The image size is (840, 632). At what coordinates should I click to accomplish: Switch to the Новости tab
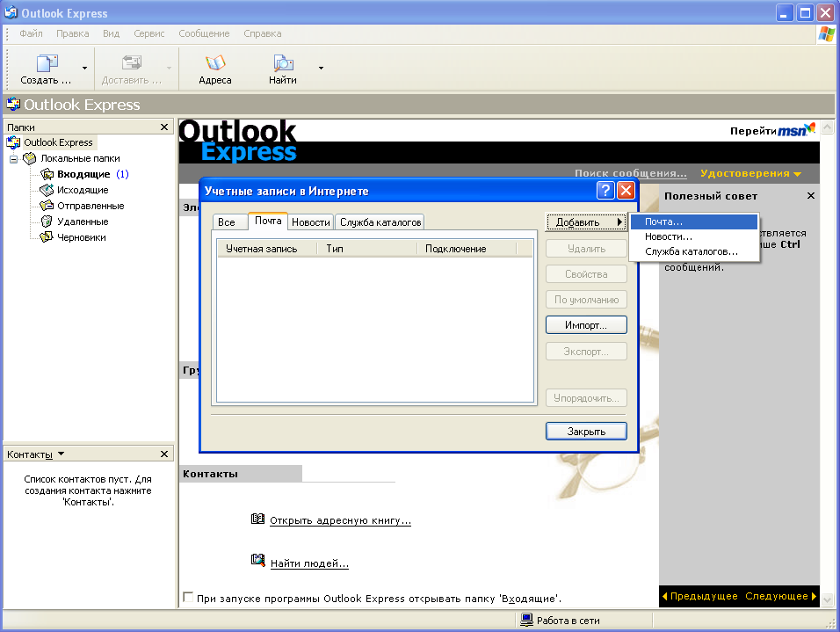click(x=311, y=222)
